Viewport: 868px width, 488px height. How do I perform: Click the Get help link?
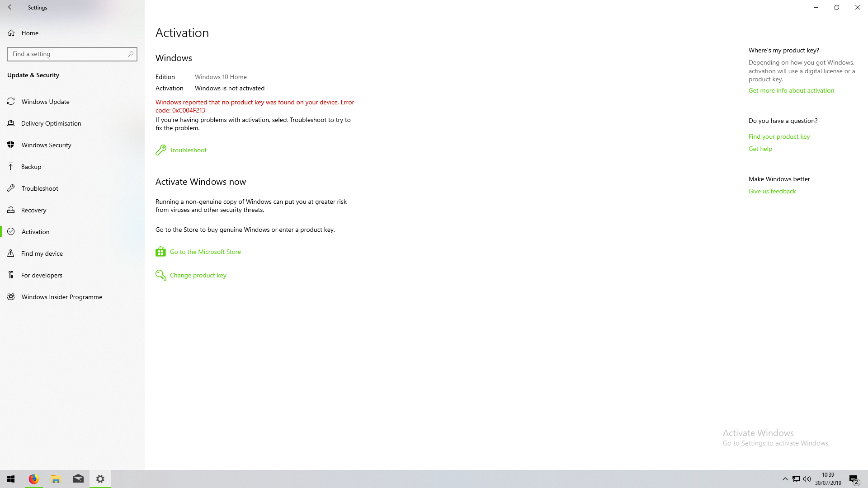click(x=760, y=149)
